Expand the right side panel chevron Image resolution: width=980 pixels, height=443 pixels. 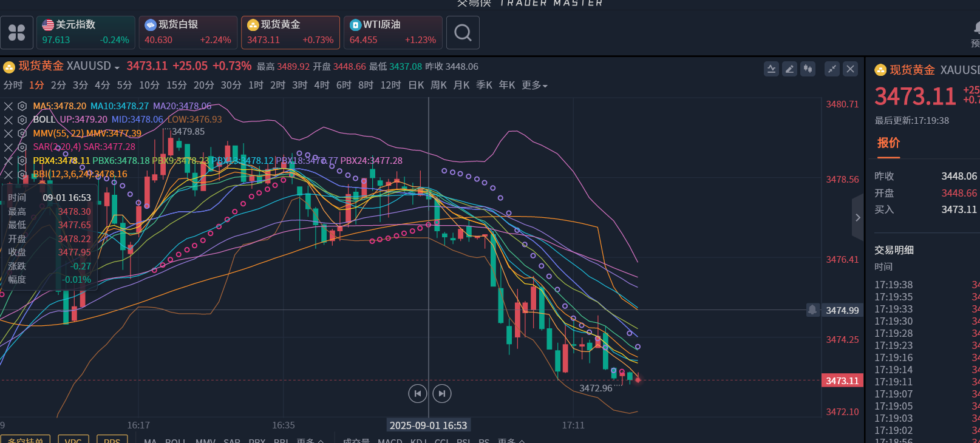(x=858, y=217)
